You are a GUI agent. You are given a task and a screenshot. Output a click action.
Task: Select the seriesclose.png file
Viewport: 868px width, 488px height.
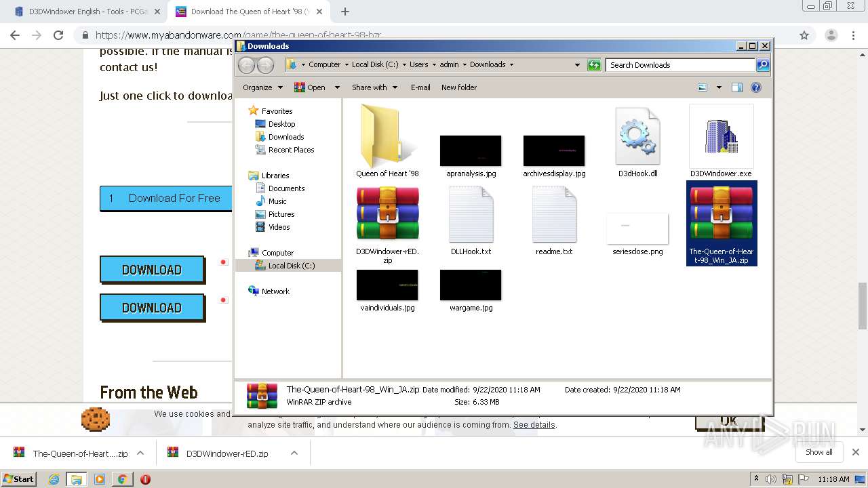pos(637,228)
